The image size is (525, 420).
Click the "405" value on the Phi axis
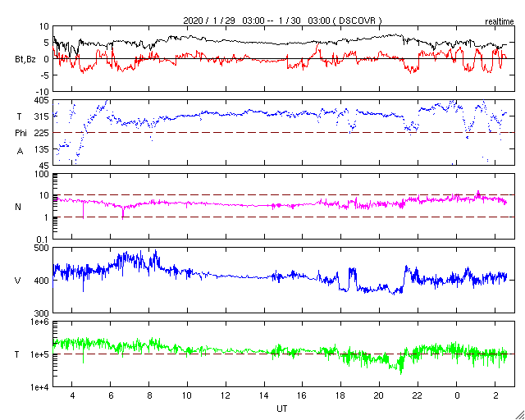(x=42, y=100)
